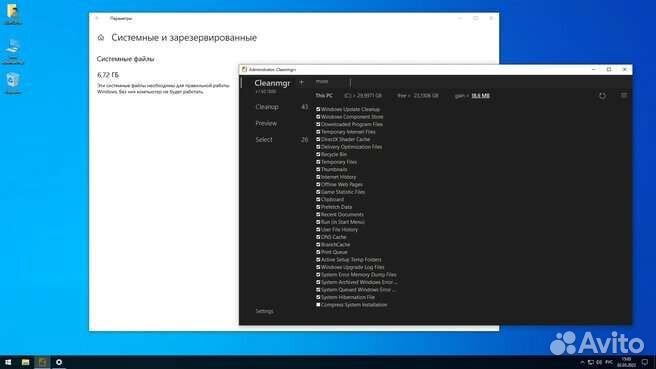This screenshot has width=656, height=369.
Task: Click the back arrow in Settings window
Action: coord(97,18)
